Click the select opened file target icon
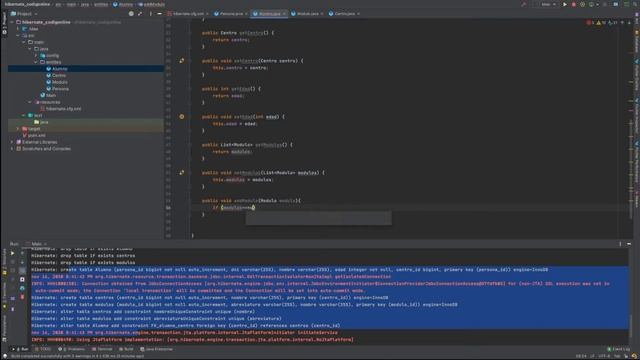 (x=131, y=14)
